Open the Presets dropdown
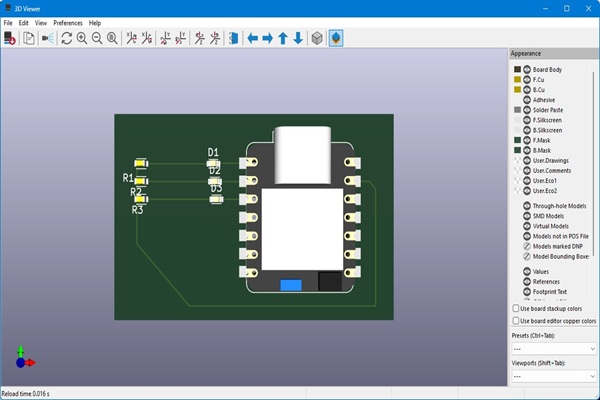This screenshot has width=600, height=400. [x=554, y=349]
